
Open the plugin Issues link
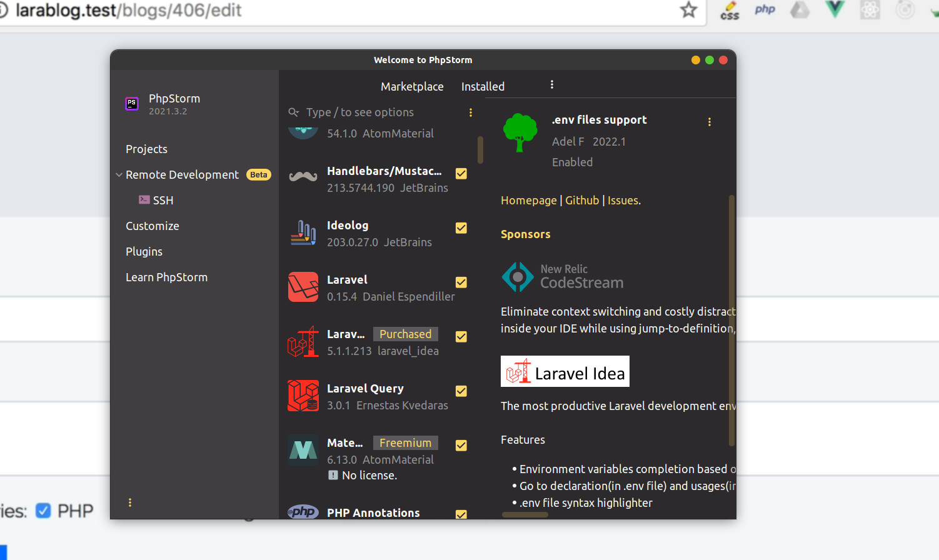coord(623,201)
